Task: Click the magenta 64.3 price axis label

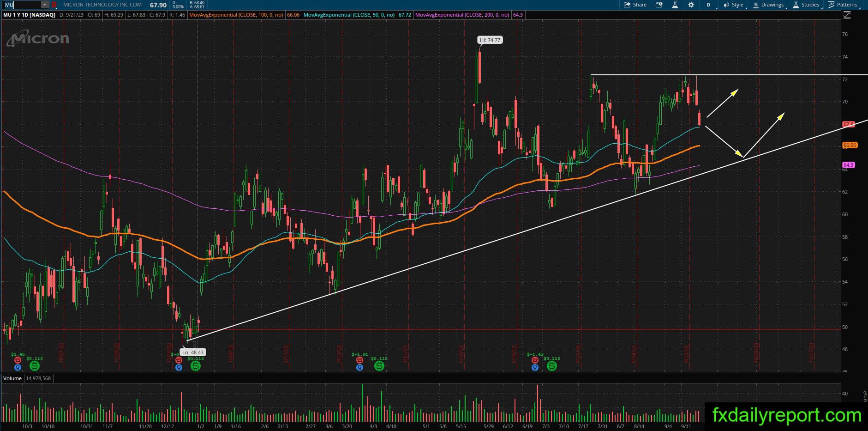Action: [x=848, y=165]
